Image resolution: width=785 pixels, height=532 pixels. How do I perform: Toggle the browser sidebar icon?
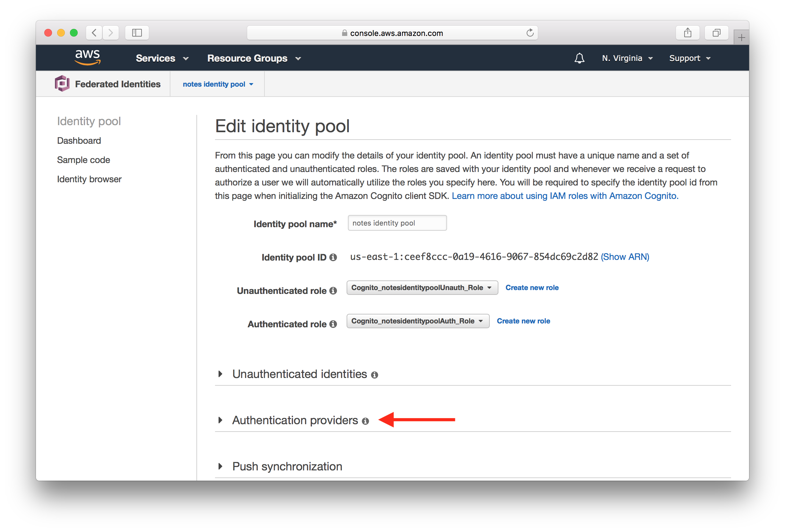(137, 32)
